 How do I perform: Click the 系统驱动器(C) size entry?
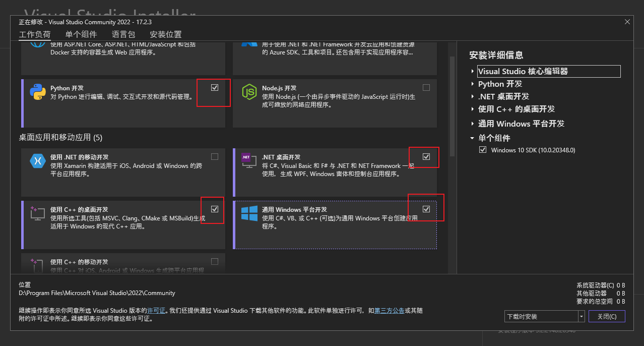tap(601, 285)
